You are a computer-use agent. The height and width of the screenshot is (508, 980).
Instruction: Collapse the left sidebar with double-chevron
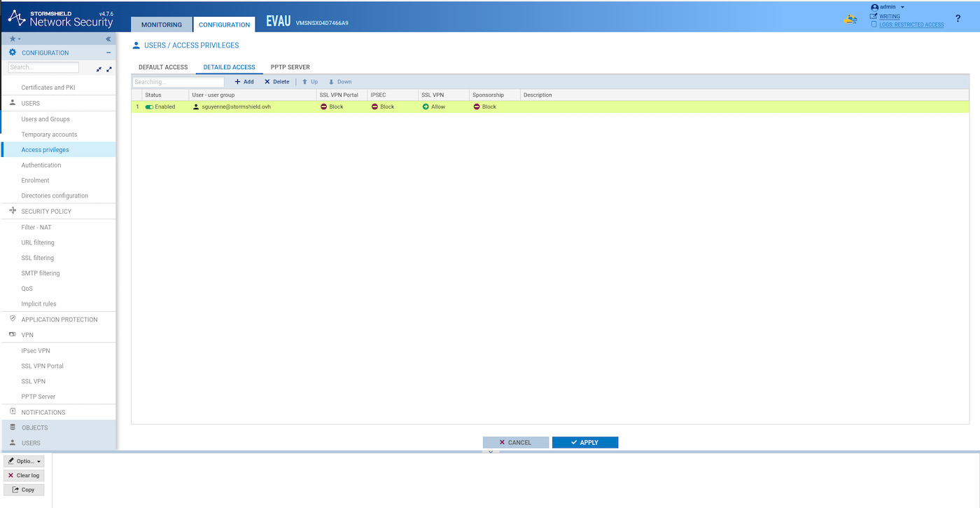pos(108,39)
